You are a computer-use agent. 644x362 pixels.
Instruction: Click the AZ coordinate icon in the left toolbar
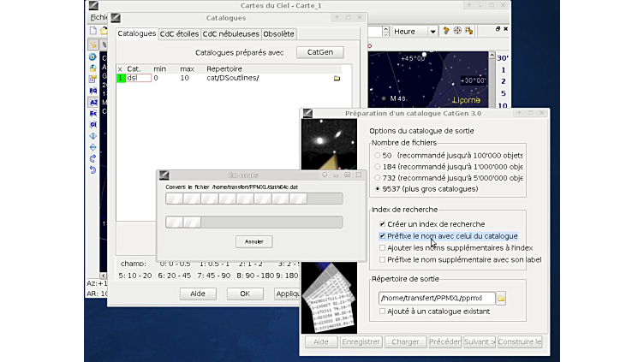pos(93,102)
